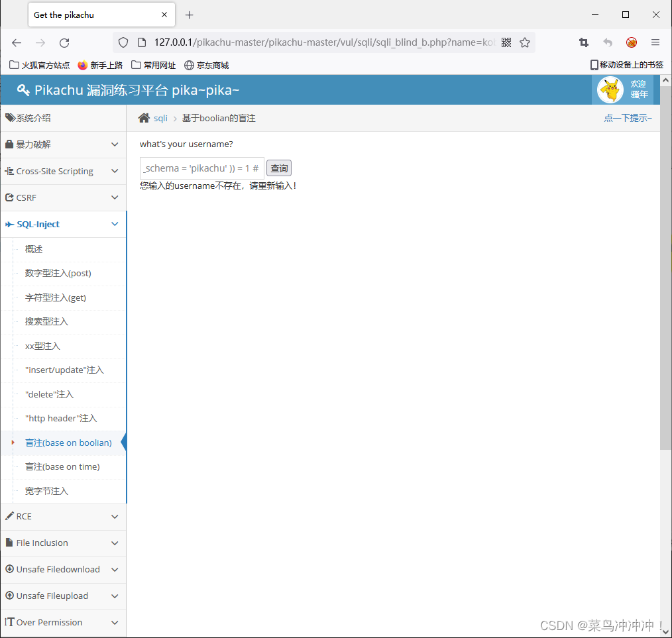The image size is (672, 638).
Task: Select 盲注(base on boolian) in the sidebar
Action: [68, 443]
